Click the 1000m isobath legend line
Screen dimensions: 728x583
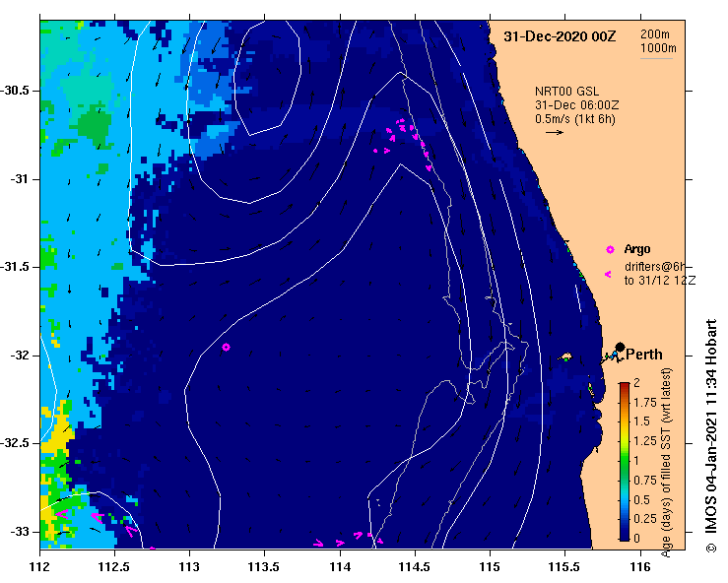tap(656, 58)
